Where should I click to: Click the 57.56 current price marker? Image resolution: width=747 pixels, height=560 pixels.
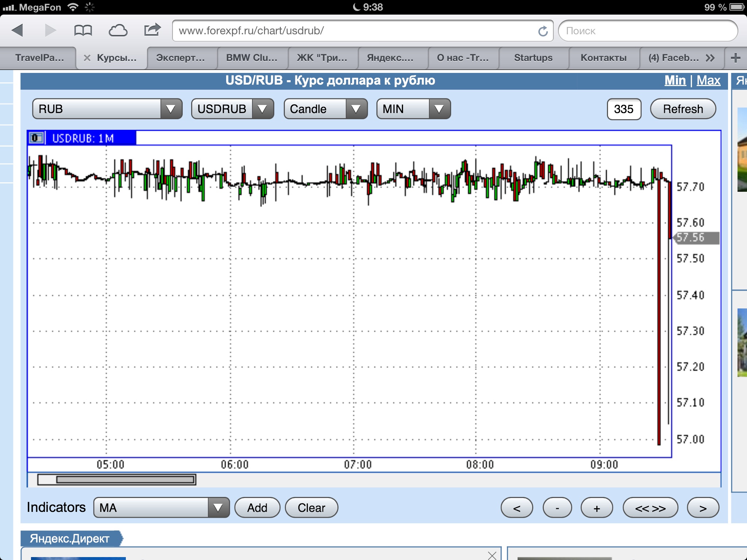pos(696,238)
